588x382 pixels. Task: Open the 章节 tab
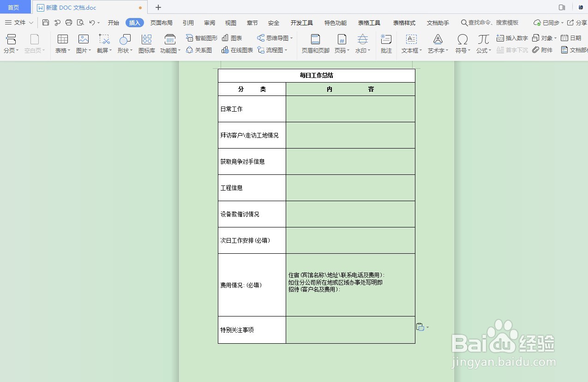[x=252, y=23]
